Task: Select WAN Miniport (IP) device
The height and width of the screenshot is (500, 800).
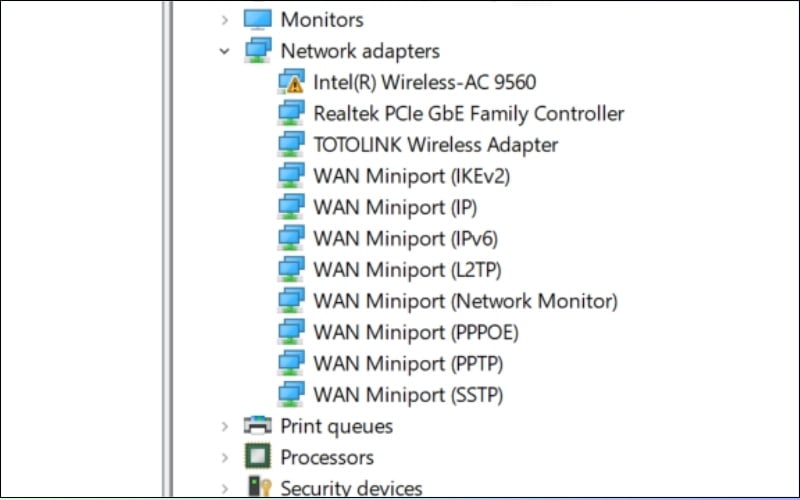Action: click(x=395, y=207)
